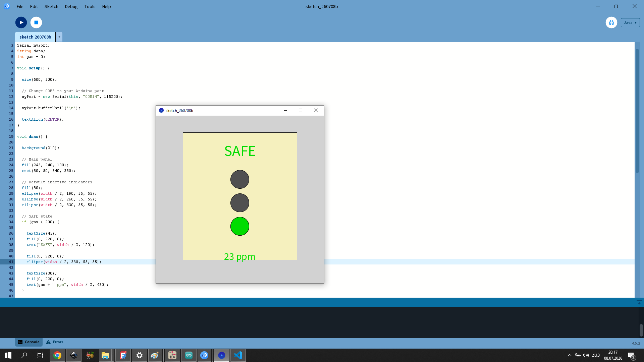Open the Edit menu

pyautogui.click(x=34, y=6)
